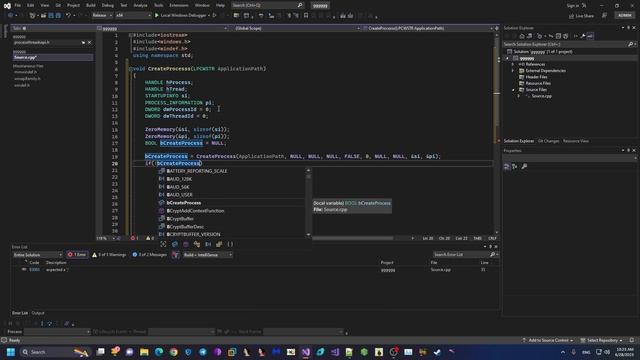Toggle the Warnings filter in Error List

pos(109,255)
